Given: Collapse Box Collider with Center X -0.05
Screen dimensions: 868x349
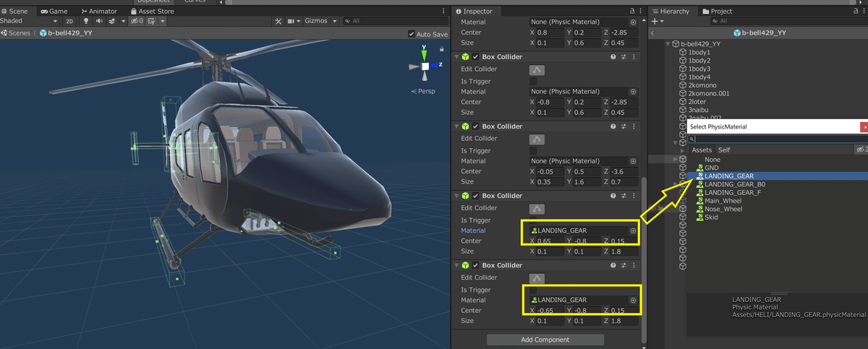Looking at the screenshot, I should [x=456, y=126].
